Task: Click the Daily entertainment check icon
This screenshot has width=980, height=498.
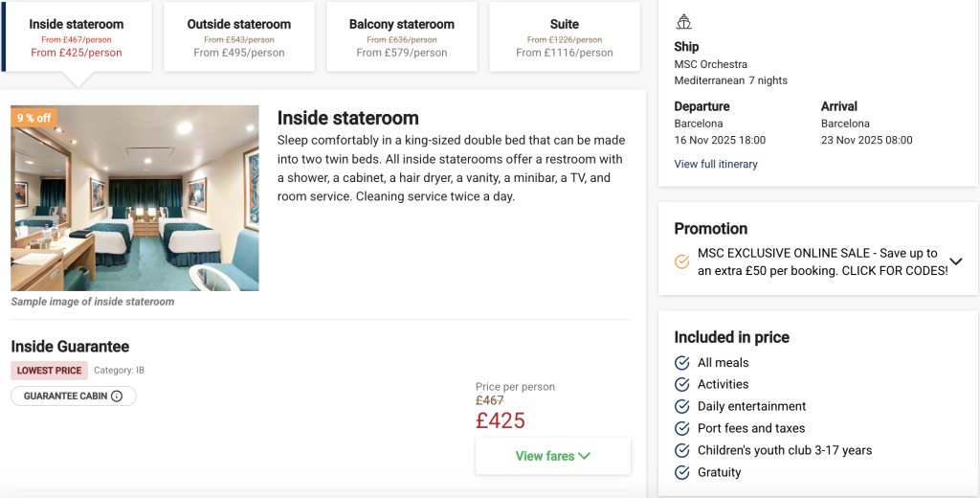Action: [681, 407]
